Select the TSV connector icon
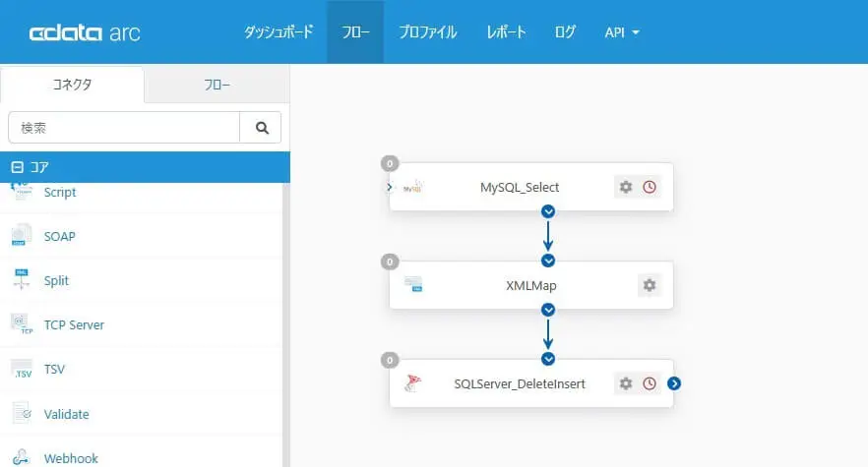868x467 pixels. tap(22, 369)
